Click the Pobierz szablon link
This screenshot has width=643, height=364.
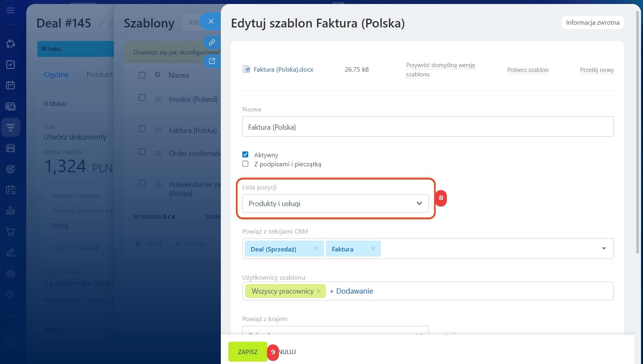[x=528, y=70]
